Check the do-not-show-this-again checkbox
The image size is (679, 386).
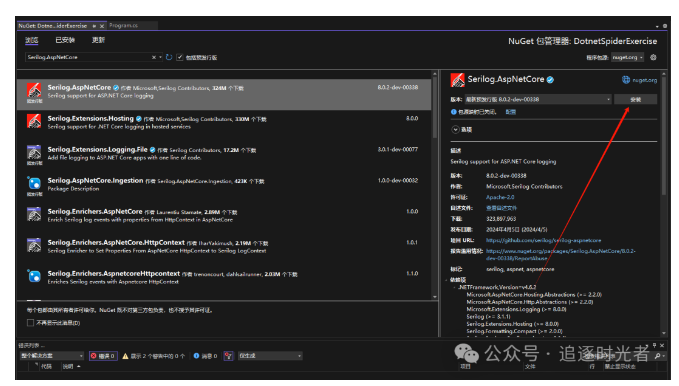[30, 323]
